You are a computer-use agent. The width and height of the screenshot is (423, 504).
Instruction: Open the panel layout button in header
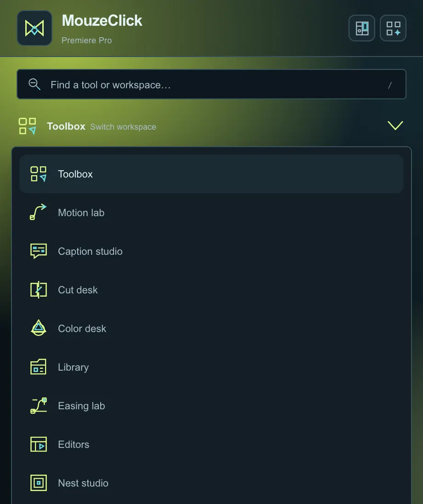pos(362,28)
